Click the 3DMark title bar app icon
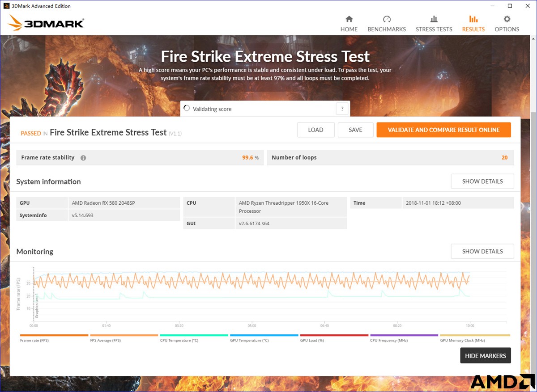The image size is (537, 392). coord(6,6)
